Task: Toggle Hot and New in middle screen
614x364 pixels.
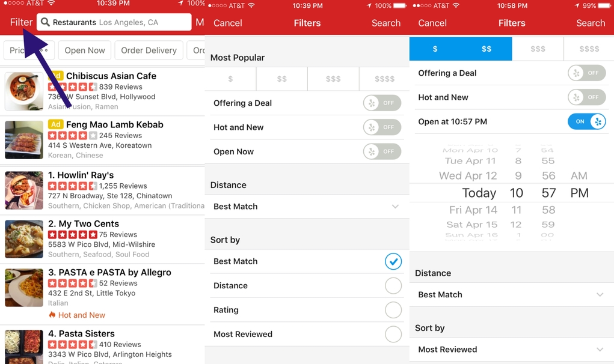Action: click(382, 127)
